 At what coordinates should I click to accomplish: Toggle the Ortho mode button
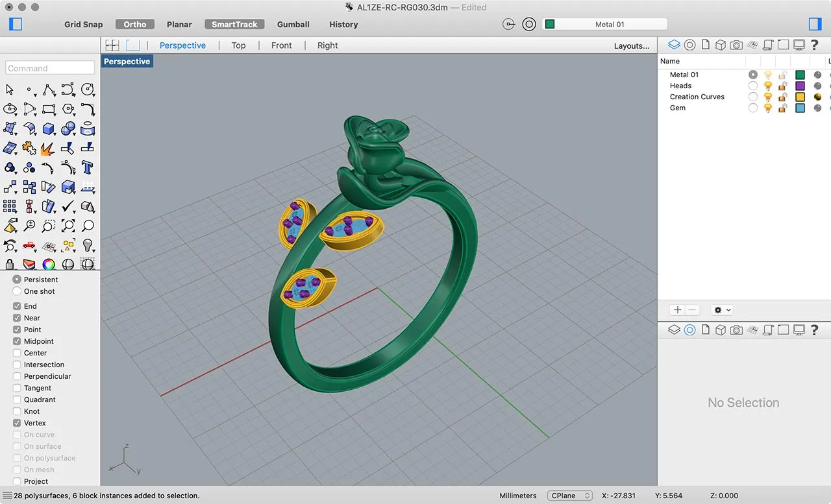pyautogui.click(x=135, y=24)
